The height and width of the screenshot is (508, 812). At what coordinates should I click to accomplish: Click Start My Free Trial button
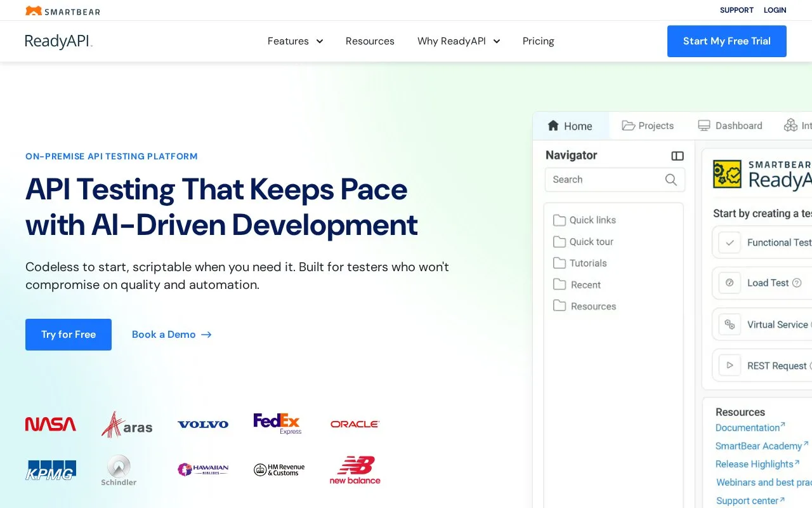(x=727, y=41)
